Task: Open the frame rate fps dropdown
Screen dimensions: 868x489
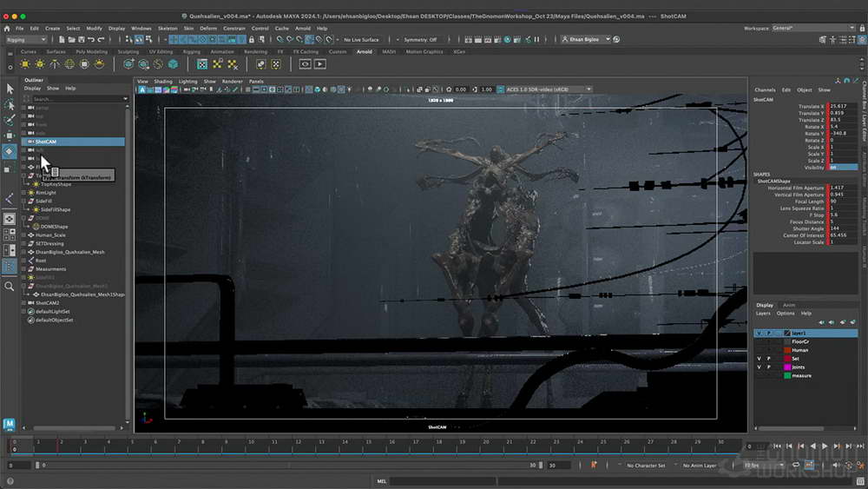Action: coord(763,466)
